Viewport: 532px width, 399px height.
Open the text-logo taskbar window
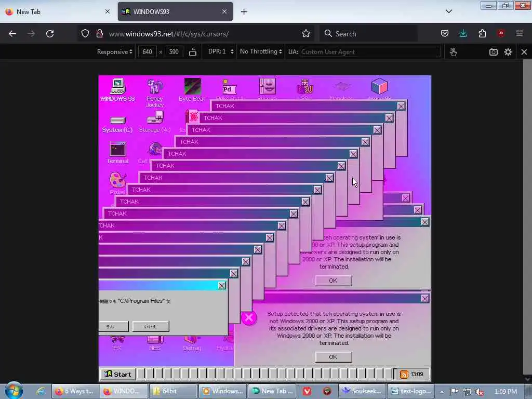[x=411, y=391]
